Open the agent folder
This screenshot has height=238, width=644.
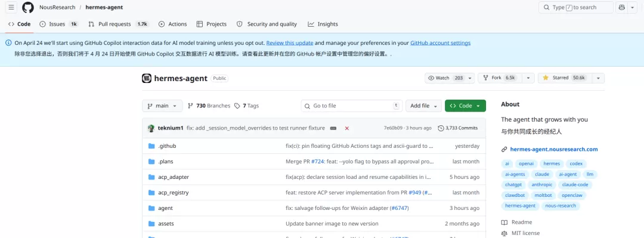(x=166, y=208)
